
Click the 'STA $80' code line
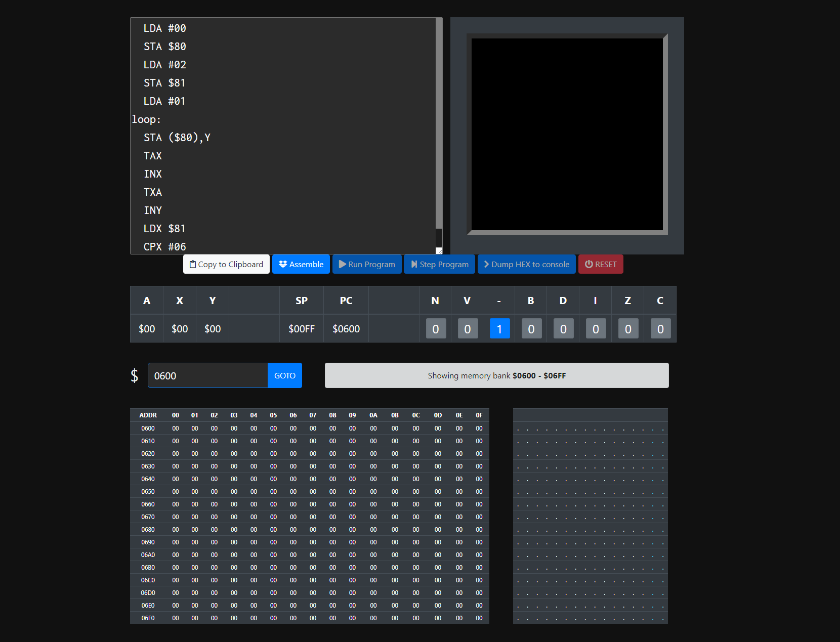point(164,47)
